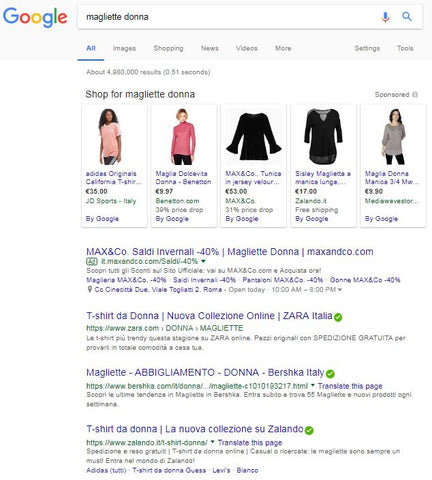Click Zalando.it seller name
Image resolution: width=432 pixels, height=480 pixels.
tap(311, 201)
